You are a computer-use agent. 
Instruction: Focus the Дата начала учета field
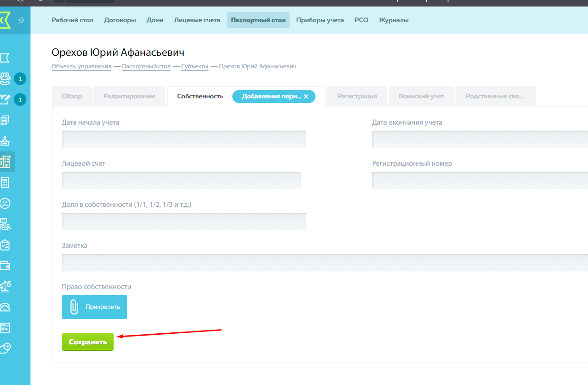(x=184, y=139)
